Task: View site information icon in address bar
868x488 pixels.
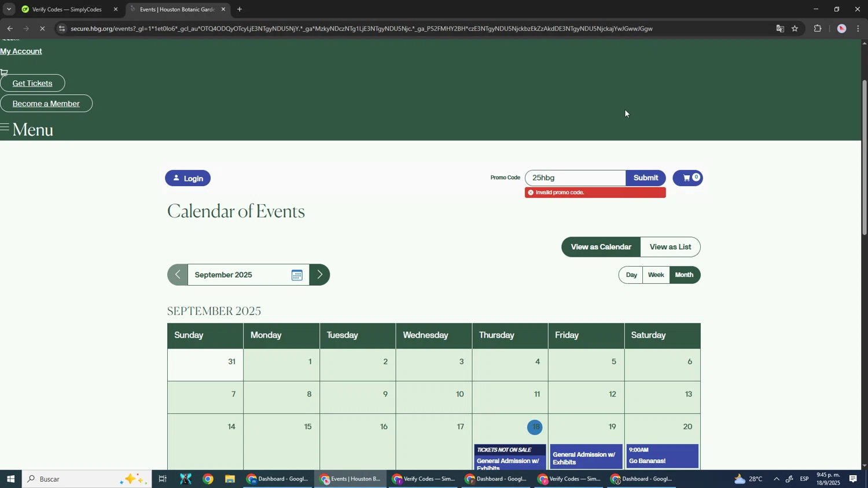Action: click(62, 28)
